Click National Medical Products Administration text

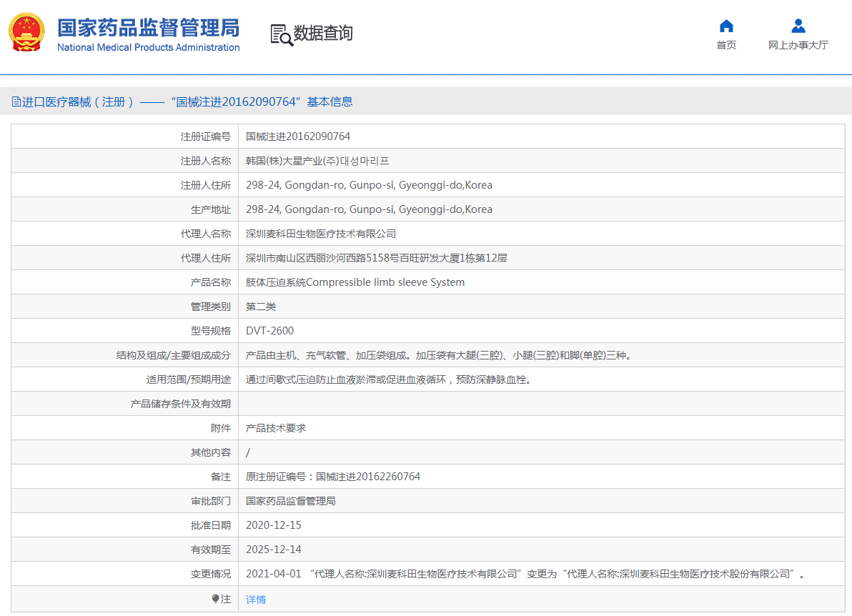(x=149, y=47)
